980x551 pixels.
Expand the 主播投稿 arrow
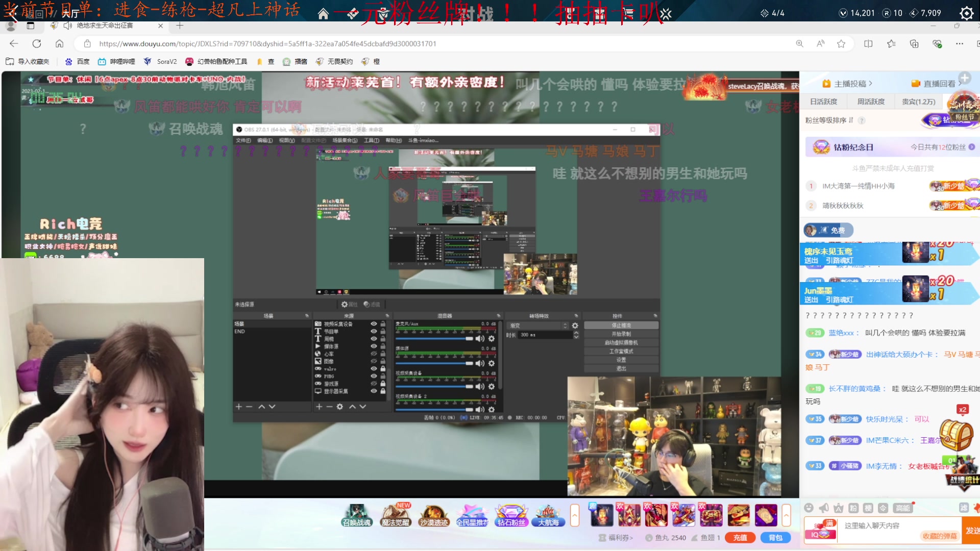[871, 83]
